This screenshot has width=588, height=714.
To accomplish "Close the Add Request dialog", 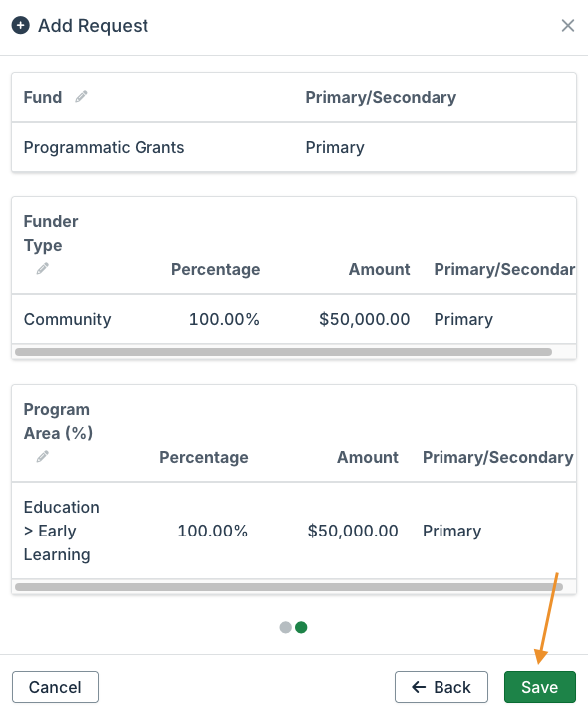I will (x=567, y=26).
